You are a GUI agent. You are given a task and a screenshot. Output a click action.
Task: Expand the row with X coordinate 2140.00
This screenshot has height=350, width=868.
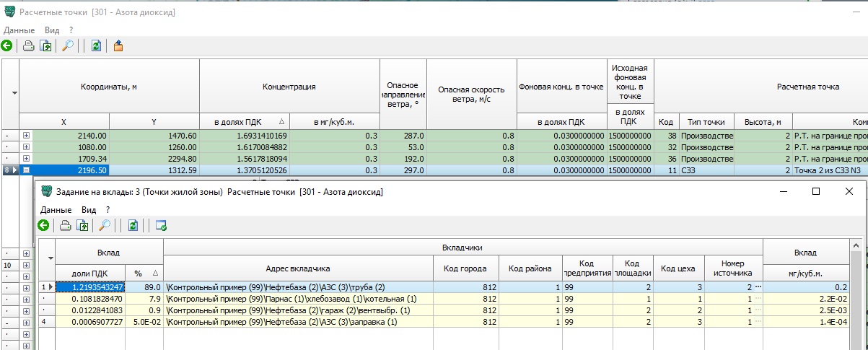pyautogui.click(x=27, y=135)
